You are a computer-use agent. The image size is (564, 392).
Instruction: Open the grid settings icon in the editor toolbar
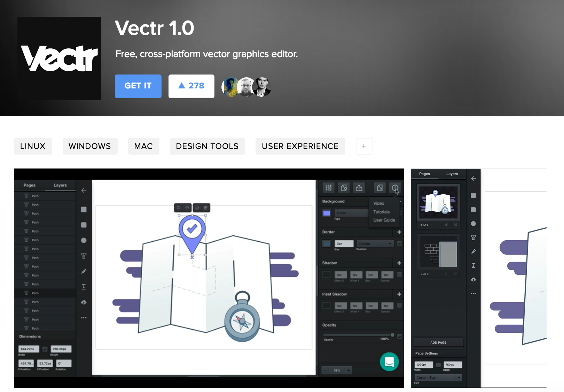(328, 188)
